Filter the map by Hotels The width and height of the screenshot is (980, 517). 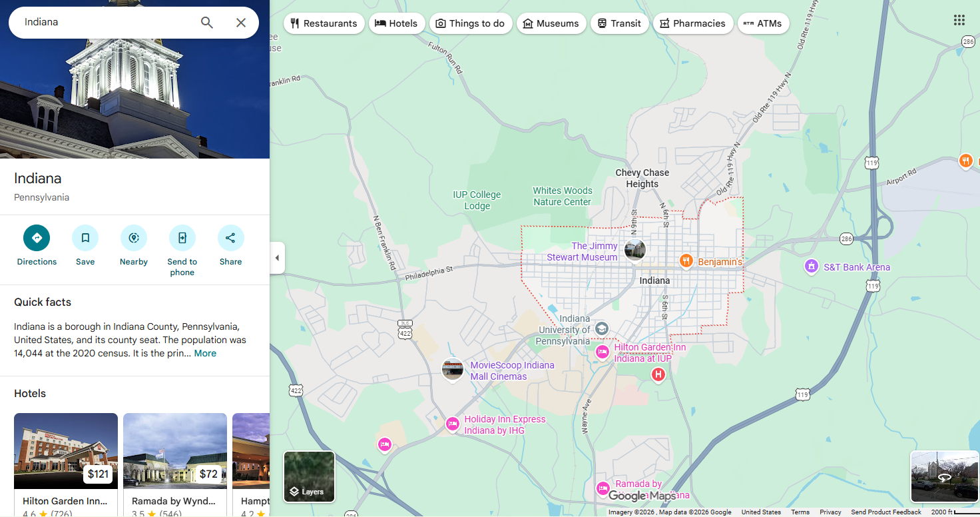click(x=397, y=23)
